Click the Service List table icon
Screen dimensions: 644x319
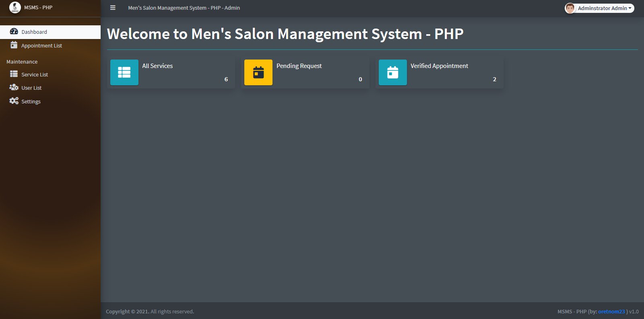pos(14,74)
